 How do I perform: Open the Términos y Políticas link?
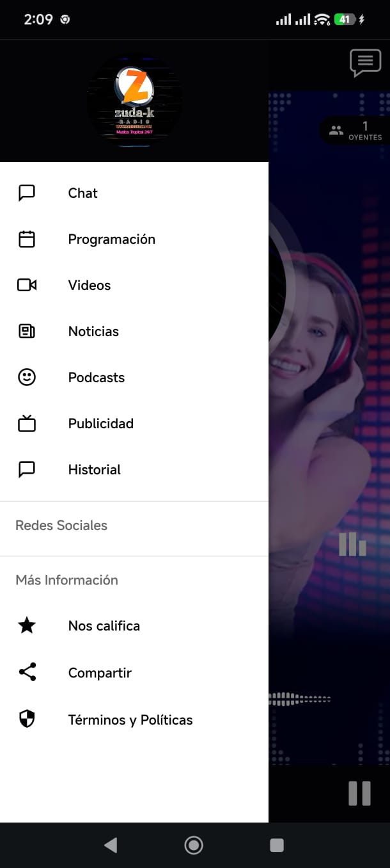(130, 720)
